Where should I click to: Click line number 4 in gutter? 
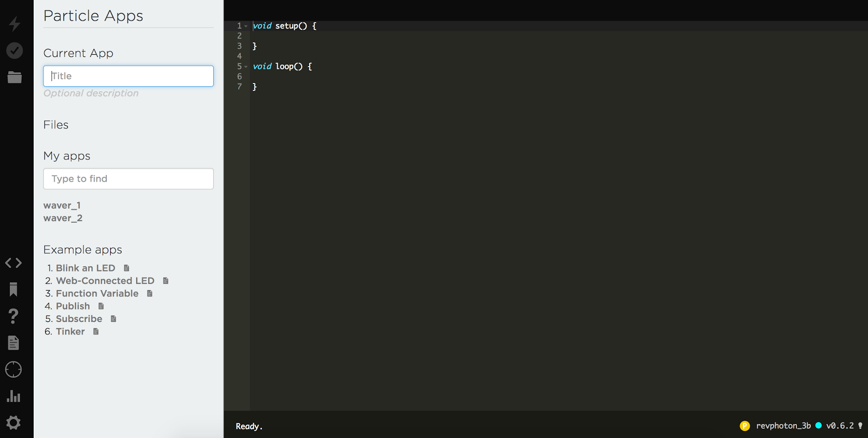point(239,56)
